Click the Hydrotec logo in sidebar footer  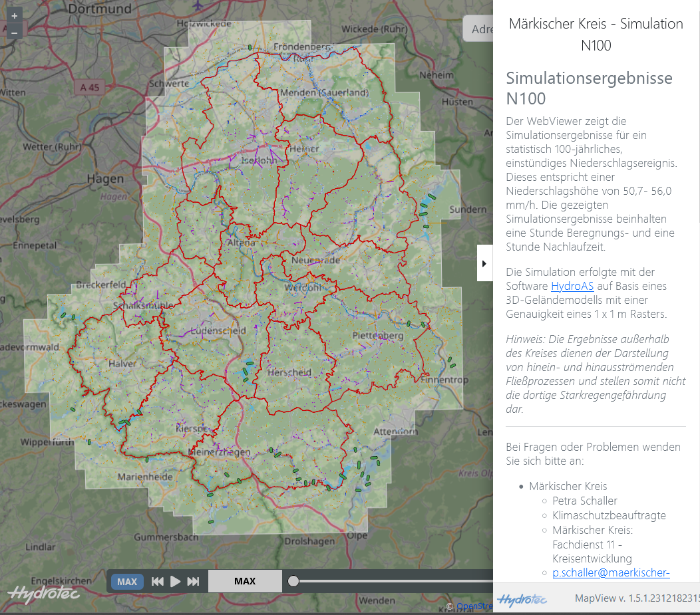point(522,599)
